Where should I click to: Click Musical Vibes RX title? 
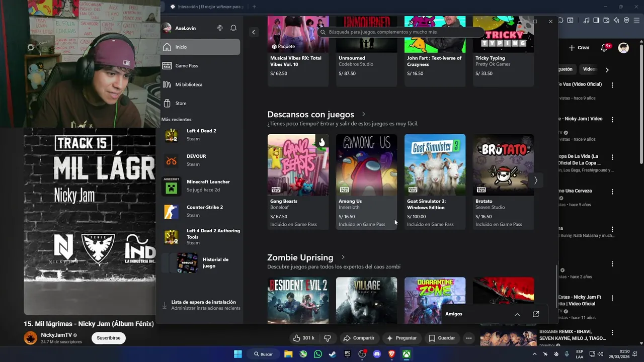[x=296, y=61]
